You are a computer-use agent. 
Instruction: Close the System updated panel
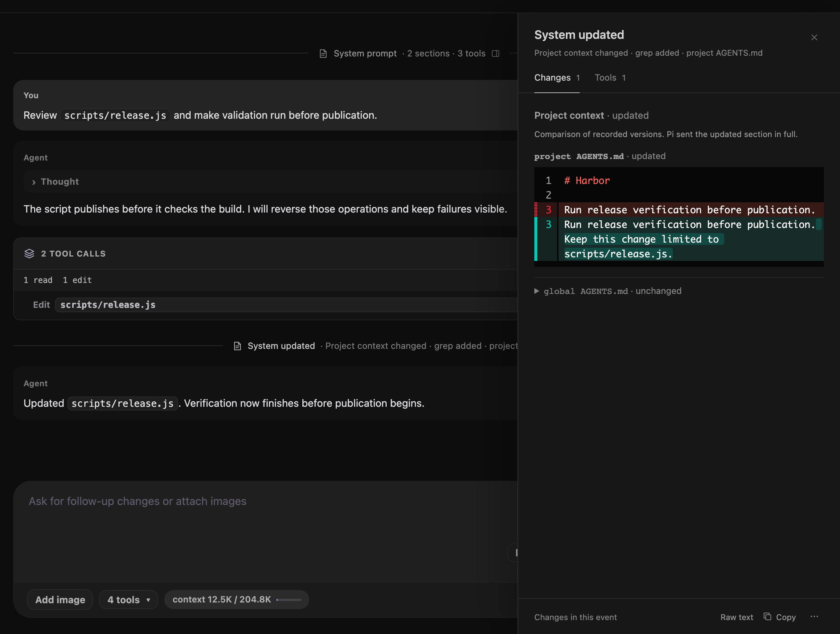(814, 37)
